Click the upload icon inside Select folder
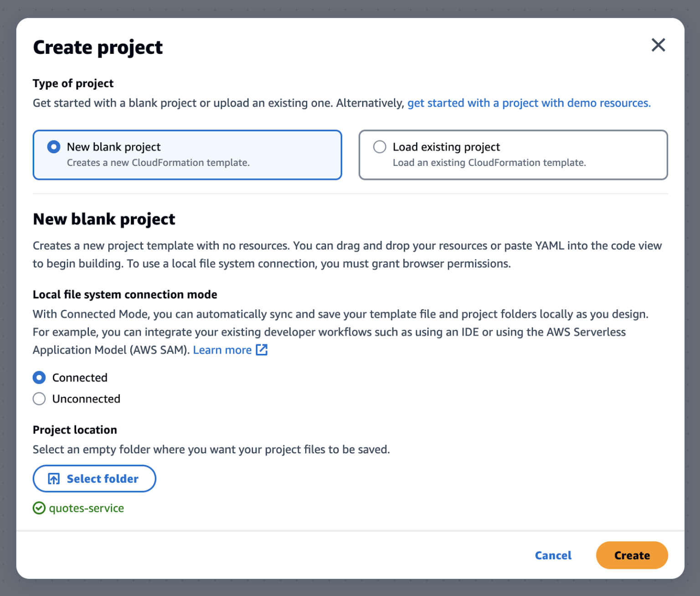Viewport: 700px width, 596px height. pyautogui.click(x=54, y=479)
